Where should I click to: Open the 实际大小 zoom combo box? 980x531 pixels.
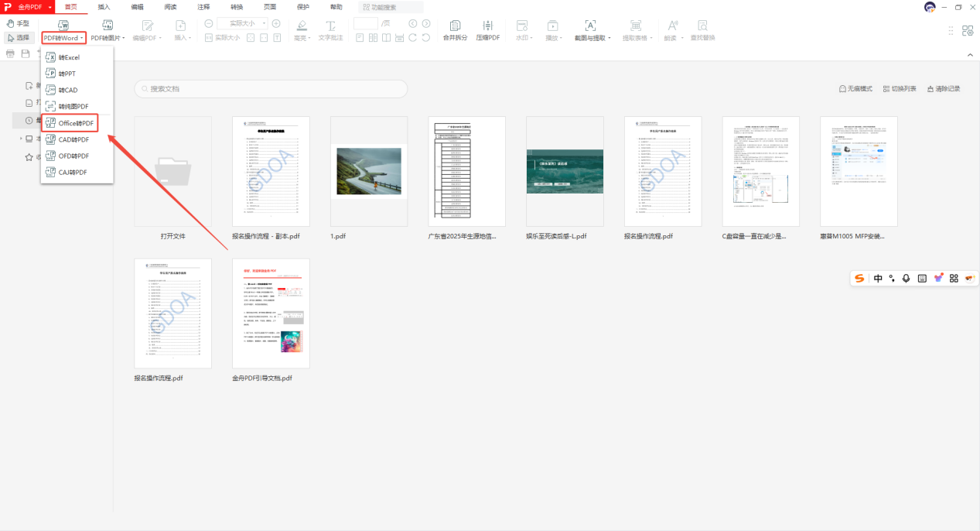pos(242,24)
